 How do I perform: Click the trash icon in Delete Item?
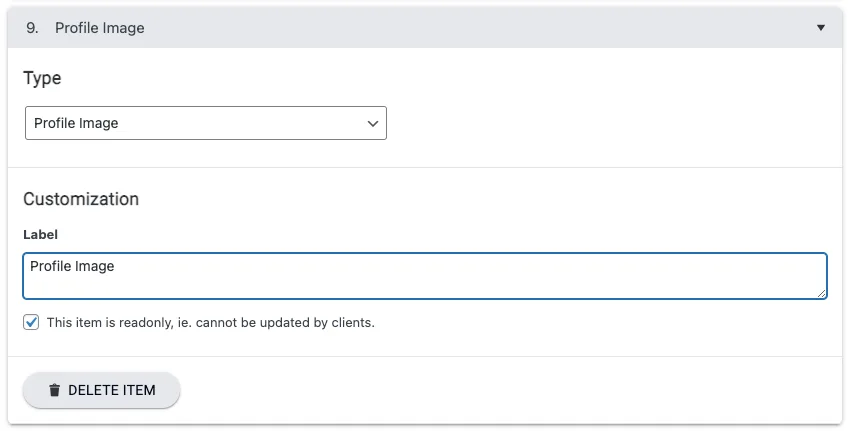(54, 390)
